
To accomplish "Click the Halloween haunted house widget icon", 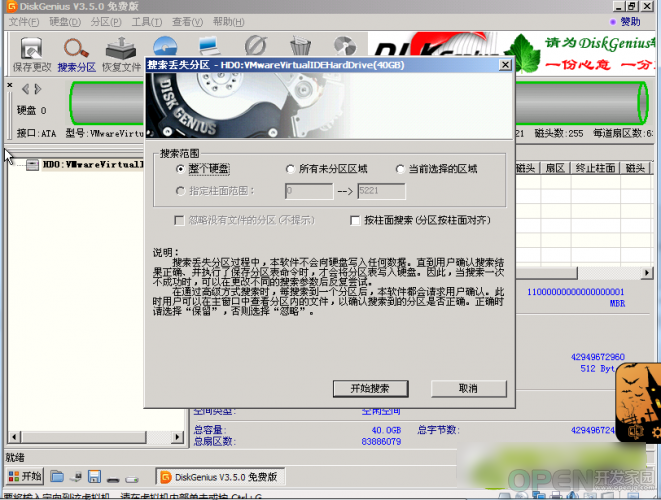I will coord(638,403).
